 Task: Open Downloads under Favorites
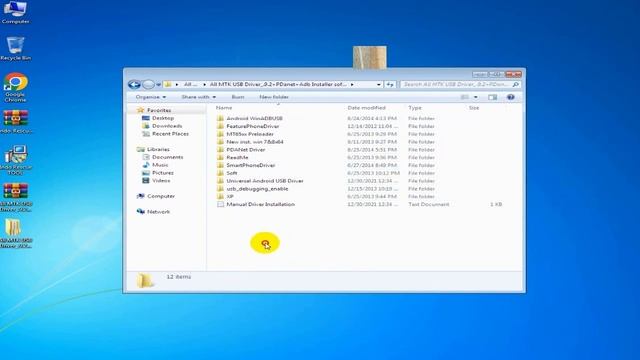[x=167, y=126]
